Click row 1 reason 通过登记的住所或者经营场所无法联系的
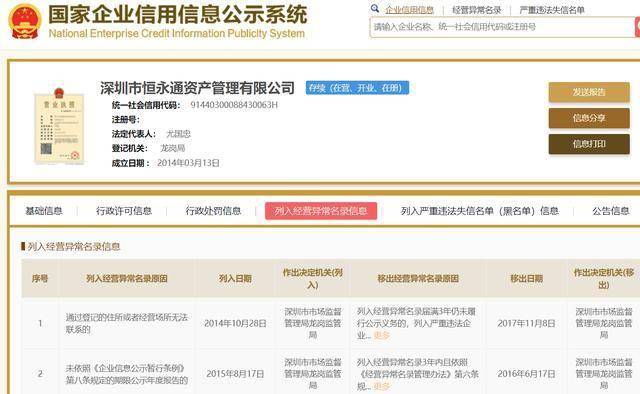The width and height of the screenshot is (640, 394). [127, 323]
